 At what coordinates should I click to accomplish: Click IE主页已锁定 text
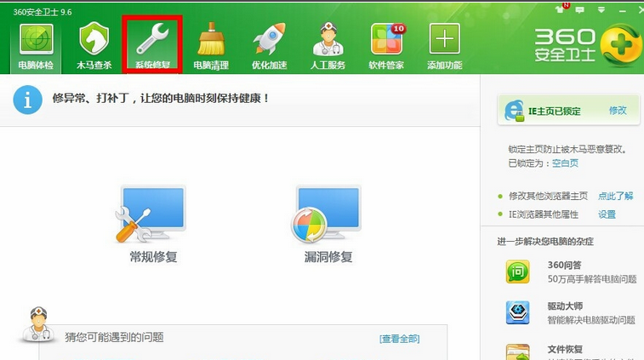(x=554, y=111)
